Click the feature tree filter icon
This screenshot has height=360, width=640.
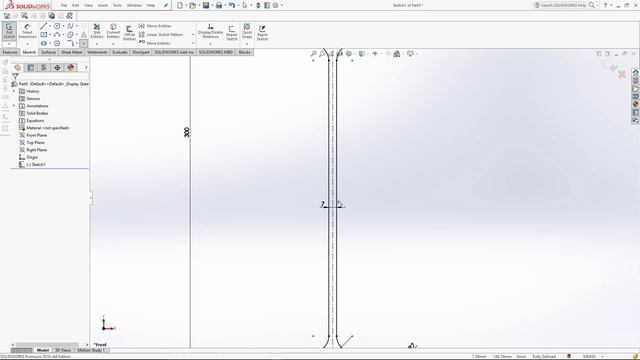[16, 76]
